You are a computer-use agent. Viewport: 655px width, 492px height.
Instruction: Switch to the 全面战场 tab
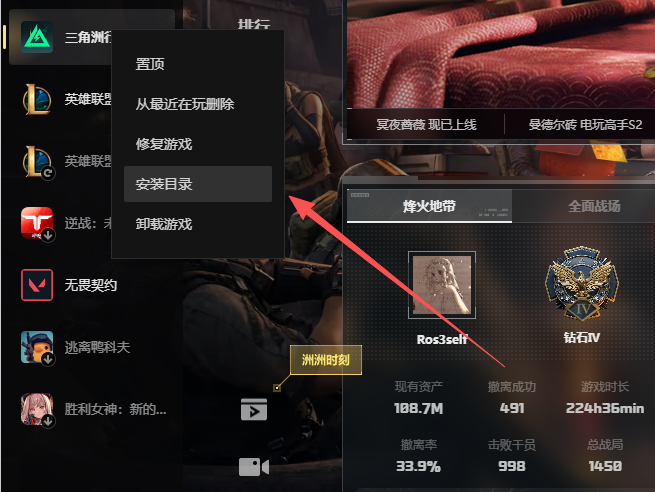(594, 206)
